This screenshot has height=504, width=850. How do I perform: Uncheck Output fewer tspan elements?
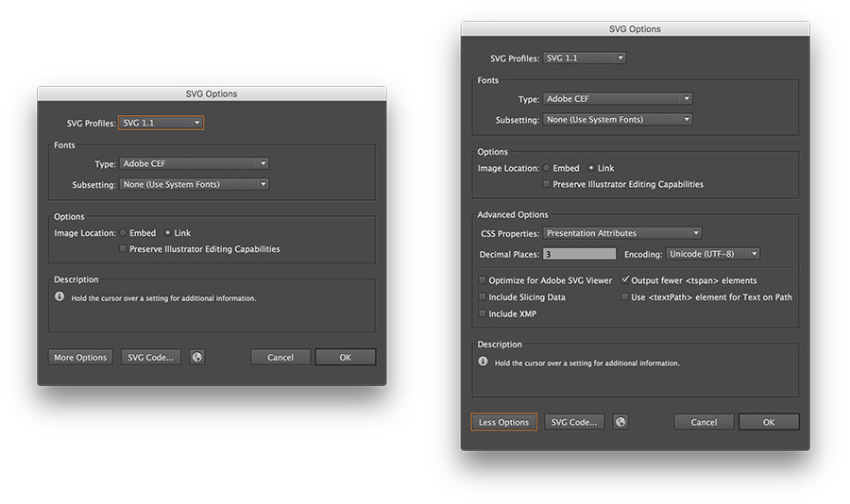click(625, 280)
